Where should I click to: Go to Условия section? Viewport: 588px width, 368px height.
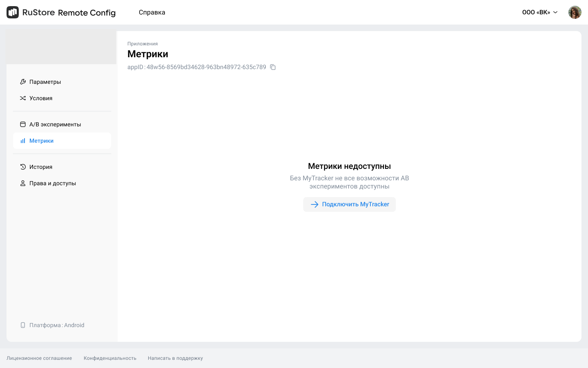tap(62, 98)
